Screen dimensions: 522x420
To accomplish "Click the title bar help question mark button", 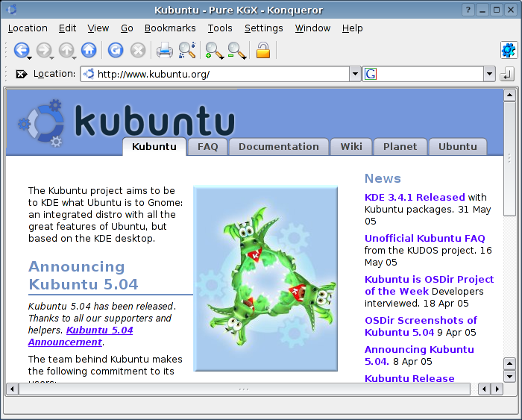I will click(468, 10).
